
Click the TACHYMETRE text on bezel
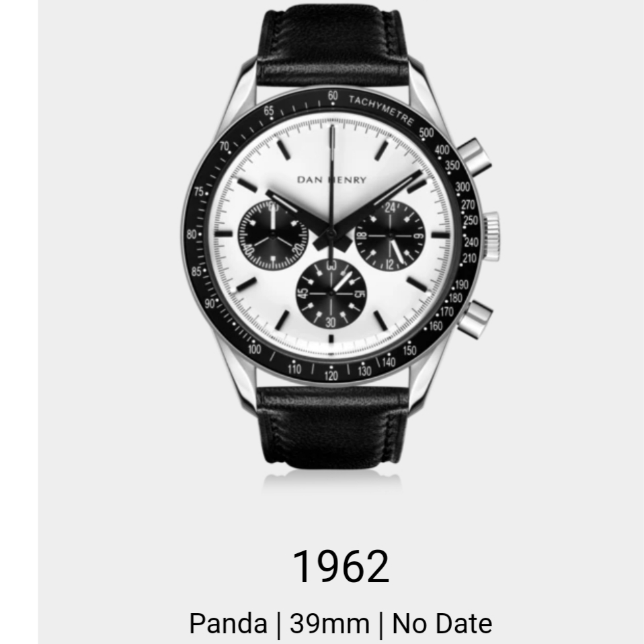381,110
